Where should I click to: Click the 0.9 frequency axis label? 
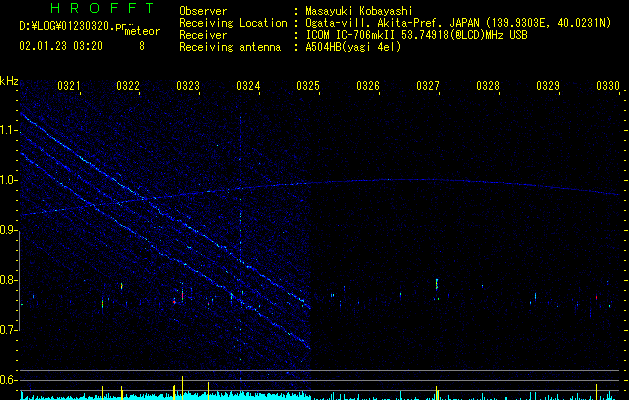pos(8,230)
